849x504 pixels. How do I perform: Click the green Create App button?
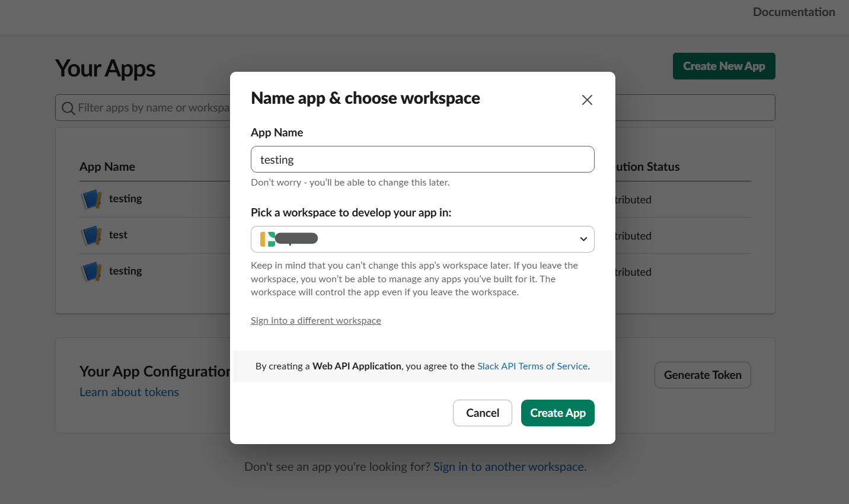(x=557, y=413)
